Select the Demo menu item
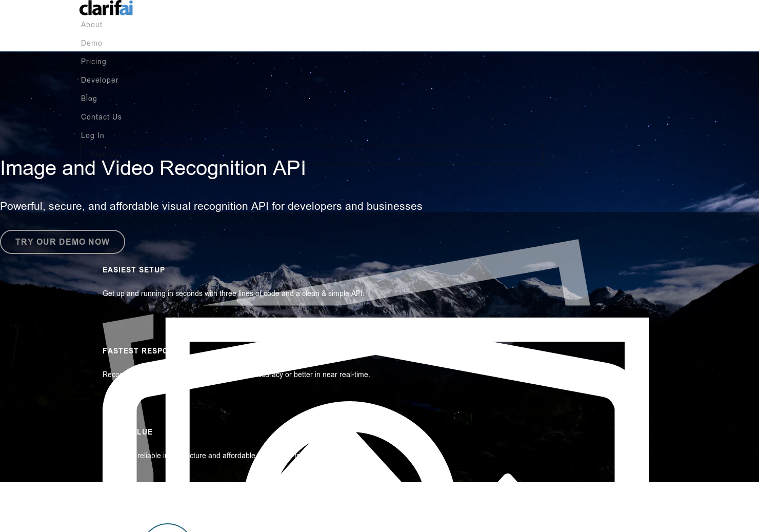The image size is (759, 532). 91,43
